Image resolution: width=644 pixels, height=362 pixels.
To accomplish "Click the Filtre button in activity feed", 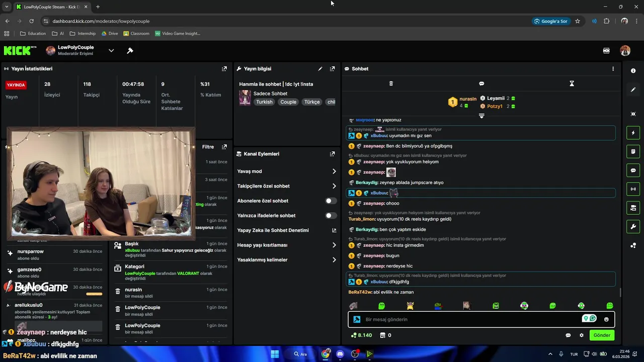I will tap(208, 147).
